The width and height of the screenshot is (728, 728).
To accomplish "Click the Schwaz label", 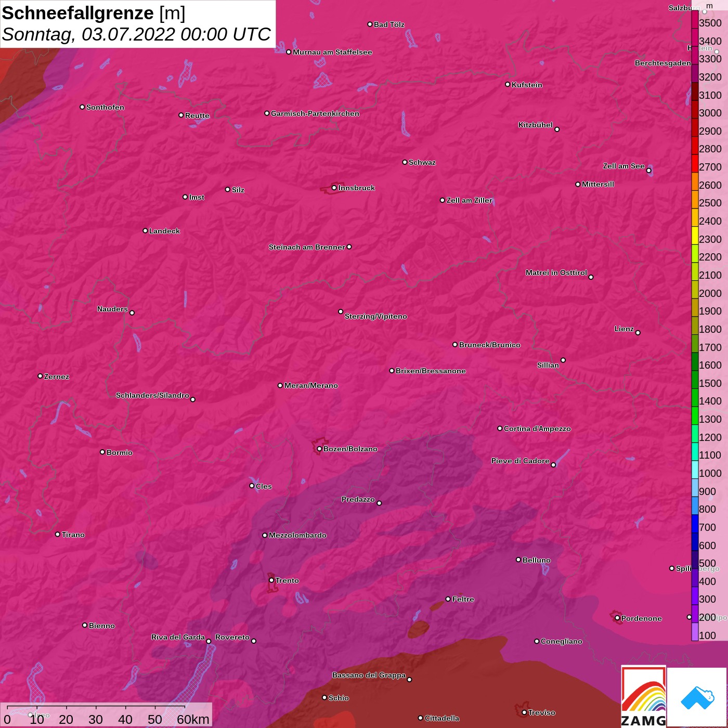I will point(422,162).
